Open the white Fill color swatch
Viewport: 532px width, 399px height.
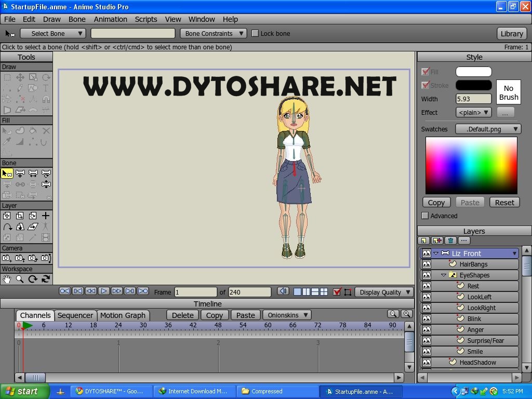coord(474,72)
